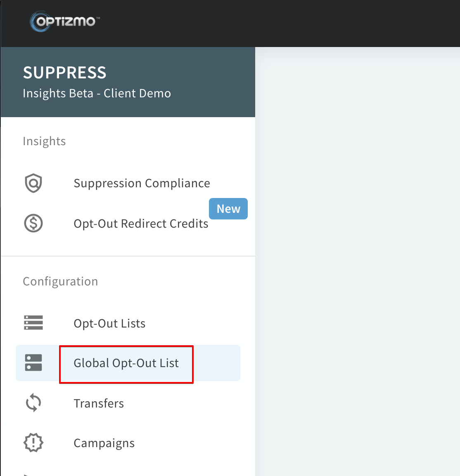Click the Insights section label

(44, 141)
